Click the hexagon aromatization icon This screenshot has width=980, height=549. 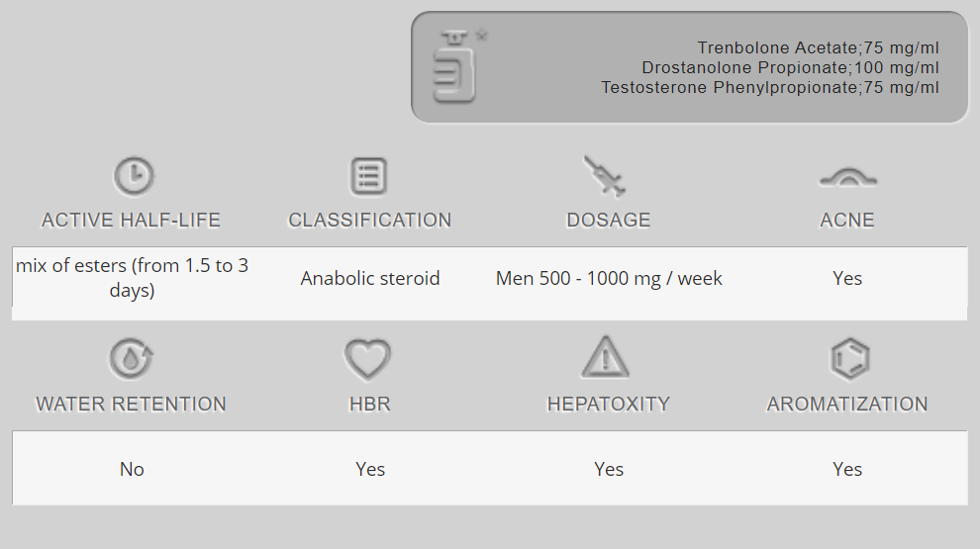[x=847, y=358]
